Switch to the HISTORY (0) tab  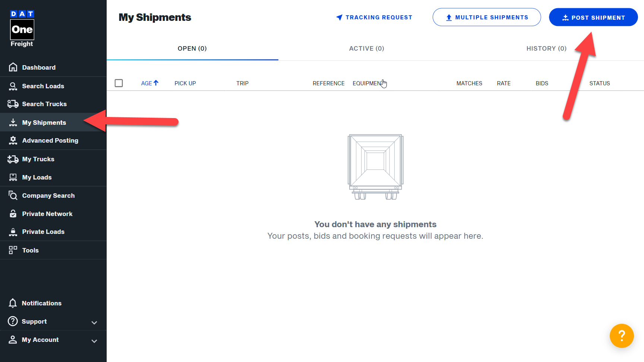[546, 48]
